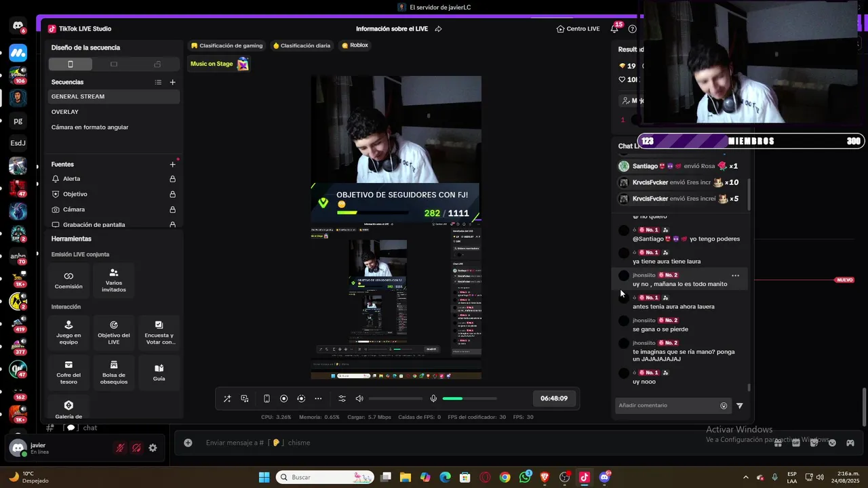This screenshot has width=868, height=488.
Task: Open the Encuesta y Votar tool
Action: [x=159, y=333]
